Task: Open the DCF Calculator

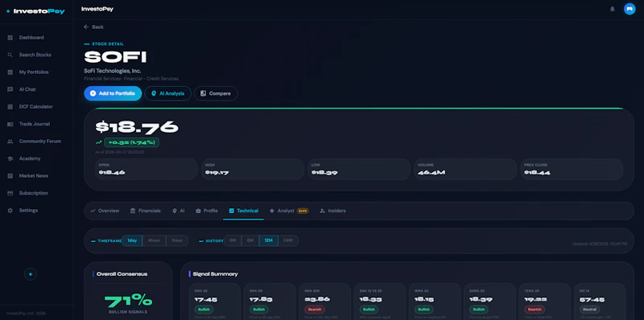Action: tap(36, 107)
